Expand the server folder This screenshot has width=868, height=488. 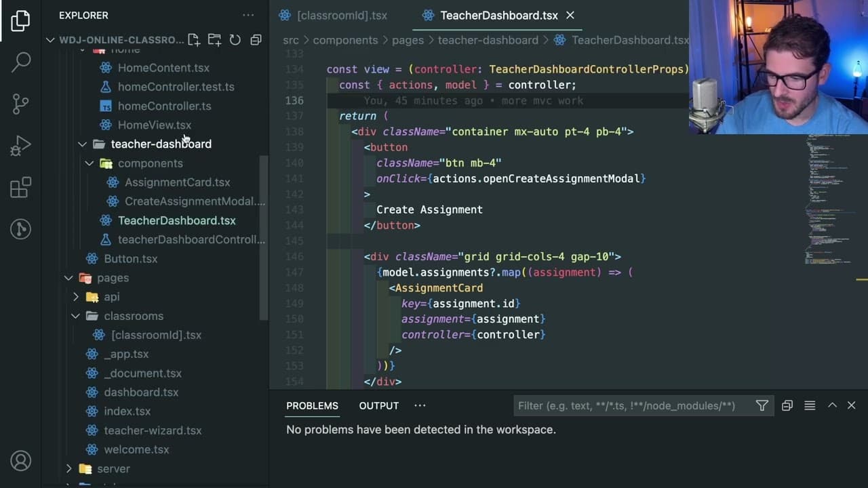68,468
